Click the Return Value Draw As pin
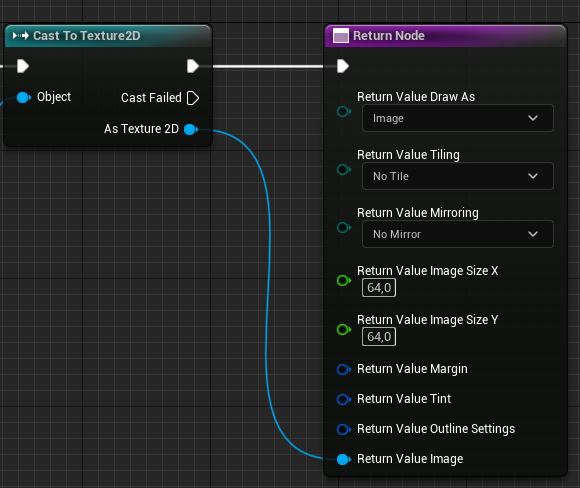The image size is (580, 488). (344, 111)
